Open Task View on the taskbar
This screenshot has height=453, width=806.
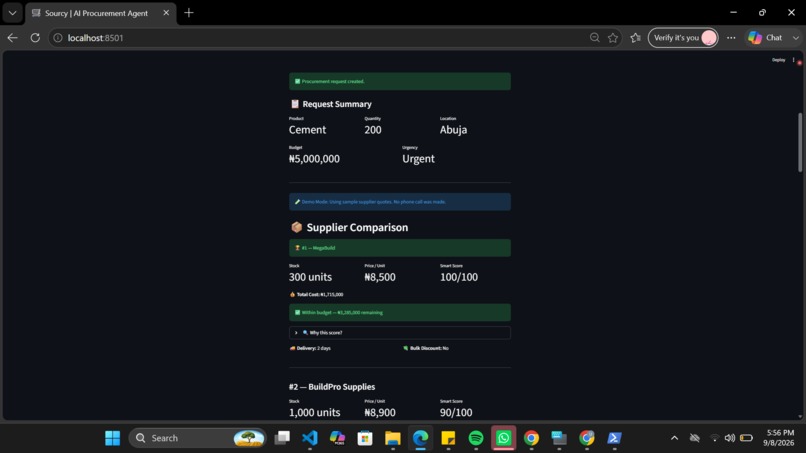point(282,438)
